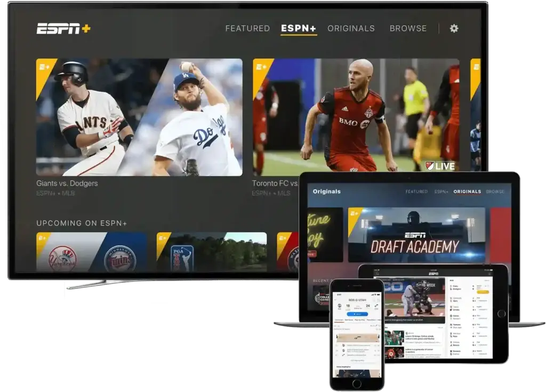Tap the basketball court shot chart on phone
Screen dimensions: 546x392
357,338
